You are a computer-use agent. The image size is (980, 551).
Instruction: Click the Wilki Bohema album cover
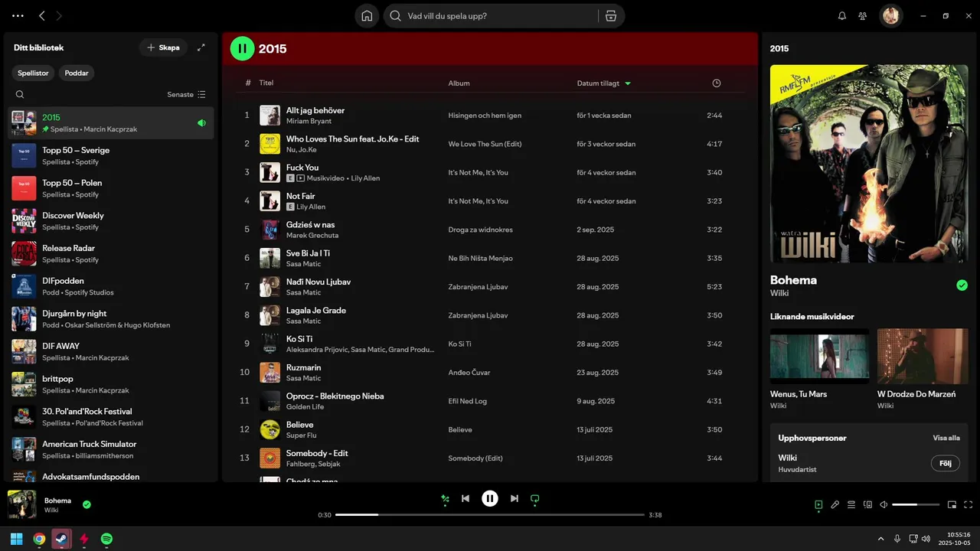869,164
